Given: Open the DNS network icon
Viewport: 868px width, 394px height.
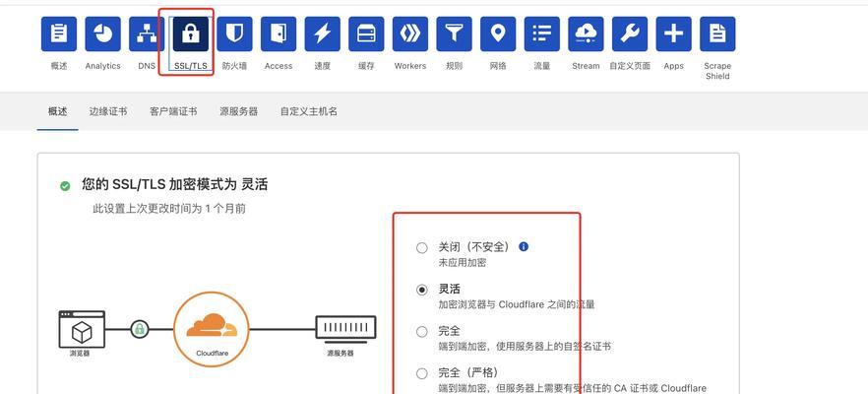Looking at the screenshot, I should click(x=147, y=33).
